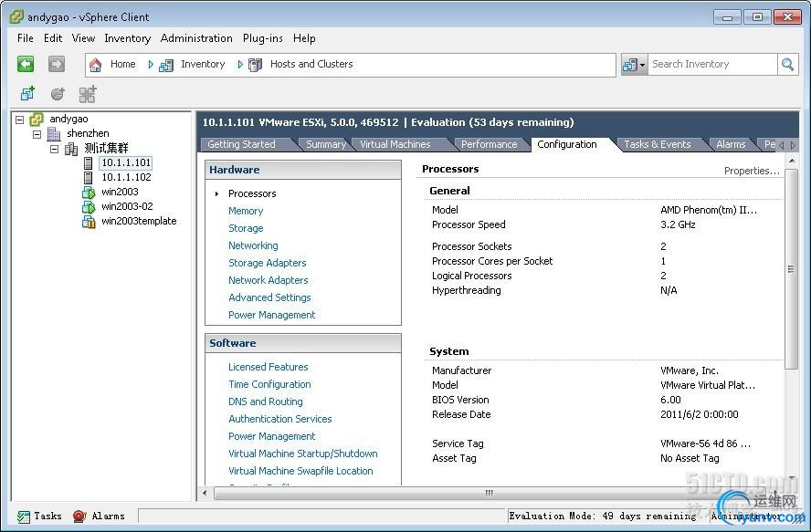Image resolution: width=811 pixels, height=532 pixels.
Task: Click the Hosts and Clusters breadcrumb icon
Action: point(255,65)
